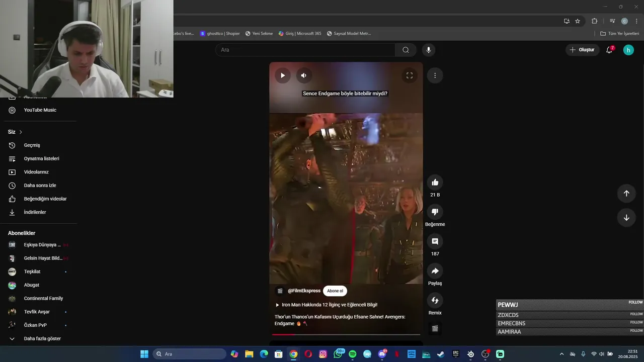Open Chrome profile avatar
644x362 pixels.
point(624,21)
